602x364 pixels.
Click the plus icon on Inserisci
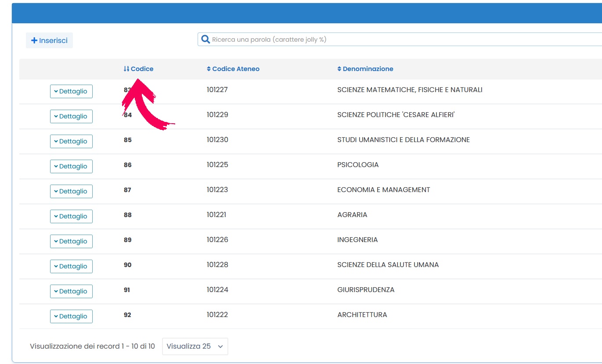click(x=34, y=40)
